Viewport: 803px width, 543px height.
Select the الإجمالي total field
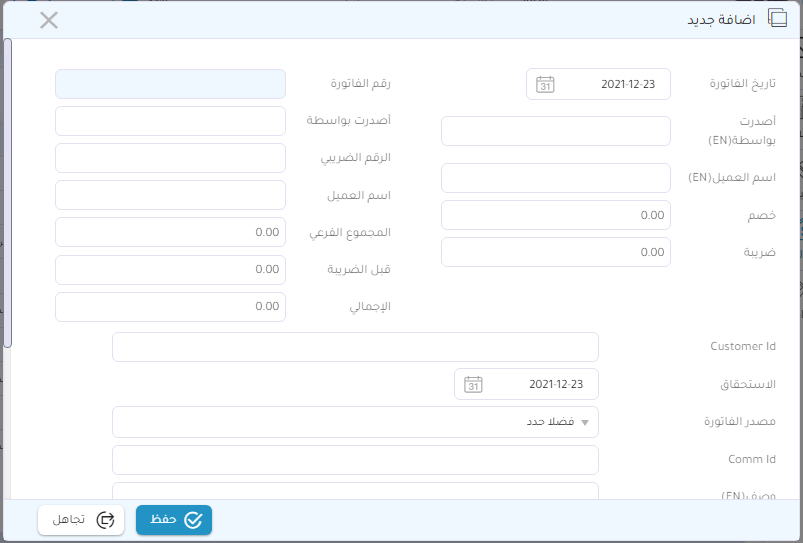point(170,307)
